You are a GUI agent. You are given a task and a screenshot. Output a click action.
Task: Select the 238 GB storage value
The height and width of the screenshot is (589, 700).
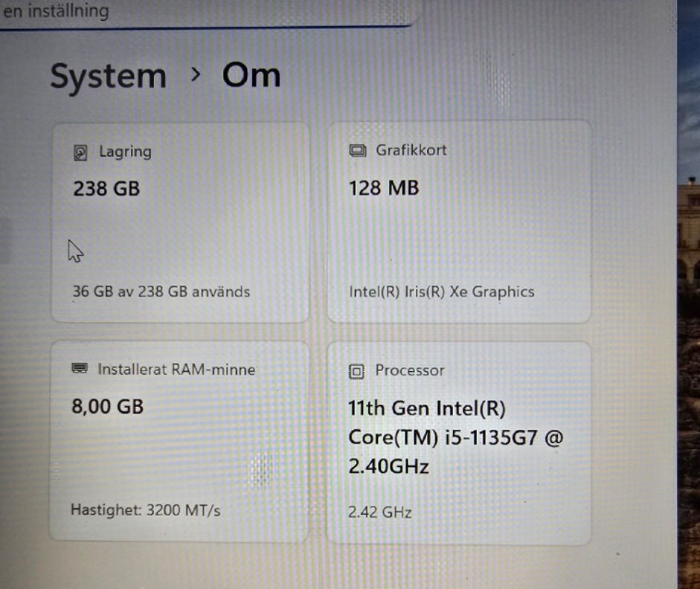pyautogui.click(x=106, y=189)
